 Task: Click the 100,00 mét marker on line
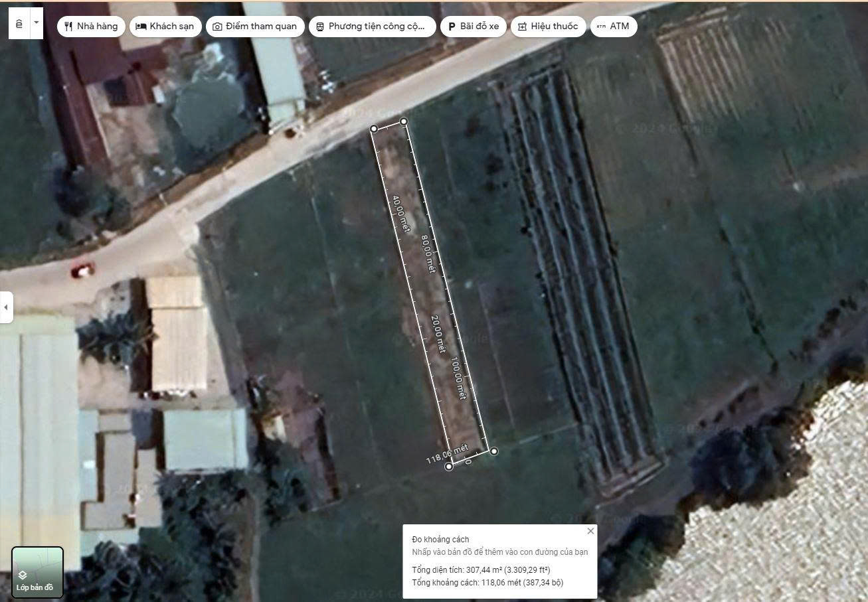458,378
